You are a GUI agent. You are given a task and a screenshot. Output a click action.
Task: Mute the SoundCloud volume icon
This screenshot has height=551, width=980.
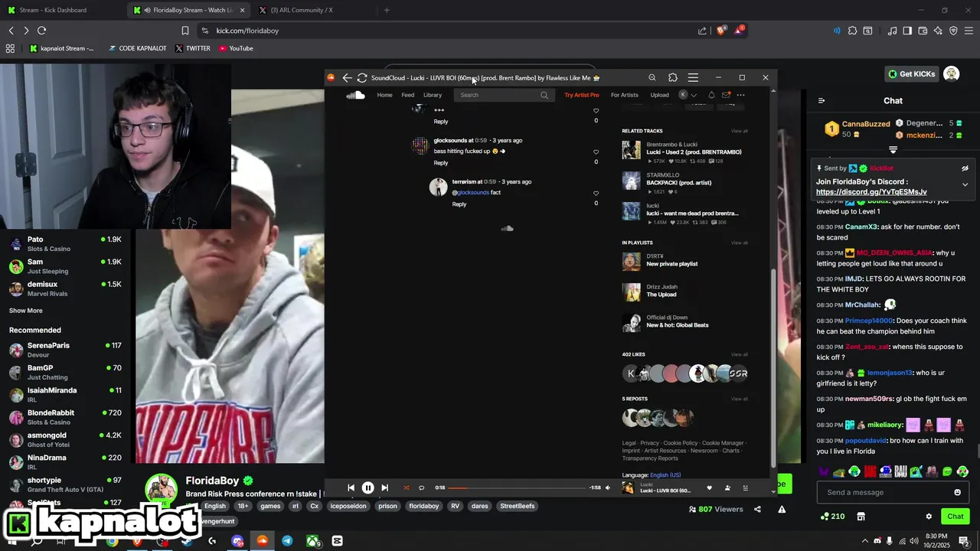pos(608,487)
